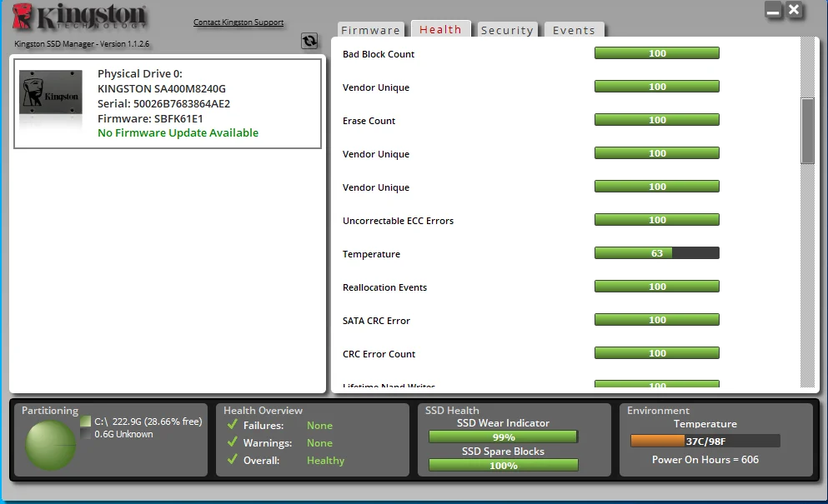
Task: Click the SSD Health panel heading
Action: click(452, 410)
